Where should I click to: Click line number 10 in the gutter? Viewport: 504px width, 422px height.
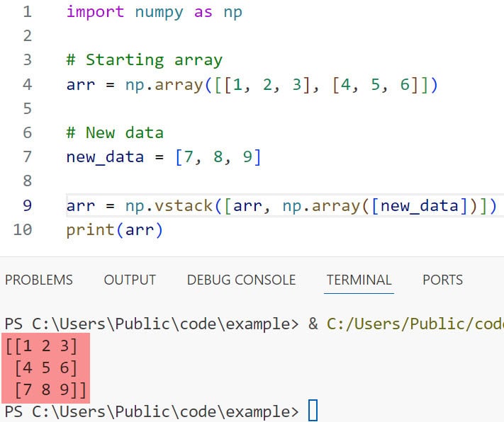[x=23, y=229]
